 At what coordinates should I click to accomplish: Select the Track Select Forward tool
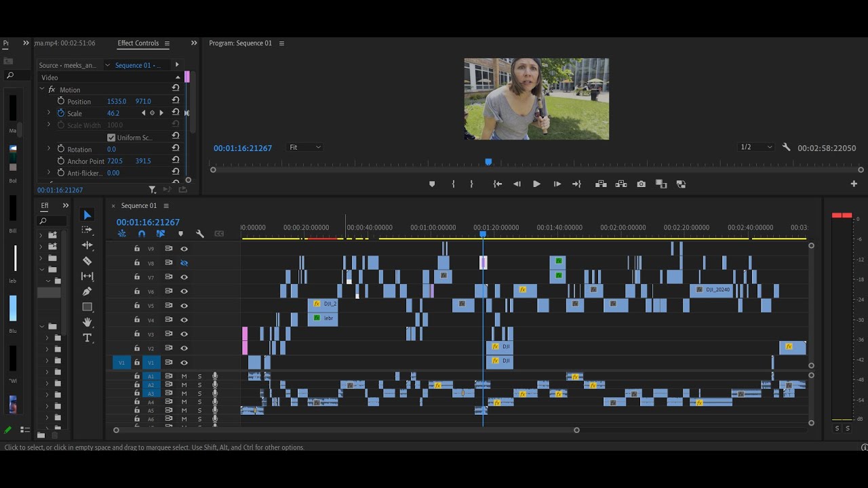(87, 230)
